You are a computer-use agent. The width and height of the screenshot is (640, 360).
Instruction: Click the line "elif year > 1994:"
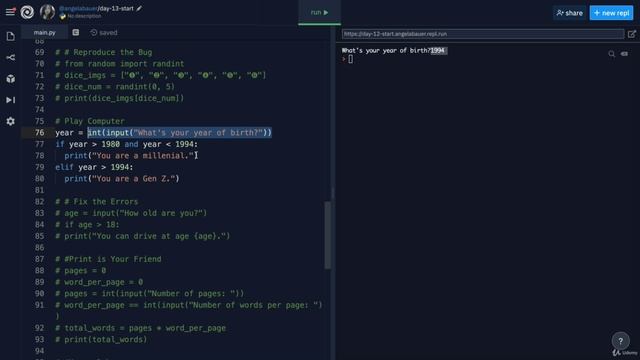[94, 167]
